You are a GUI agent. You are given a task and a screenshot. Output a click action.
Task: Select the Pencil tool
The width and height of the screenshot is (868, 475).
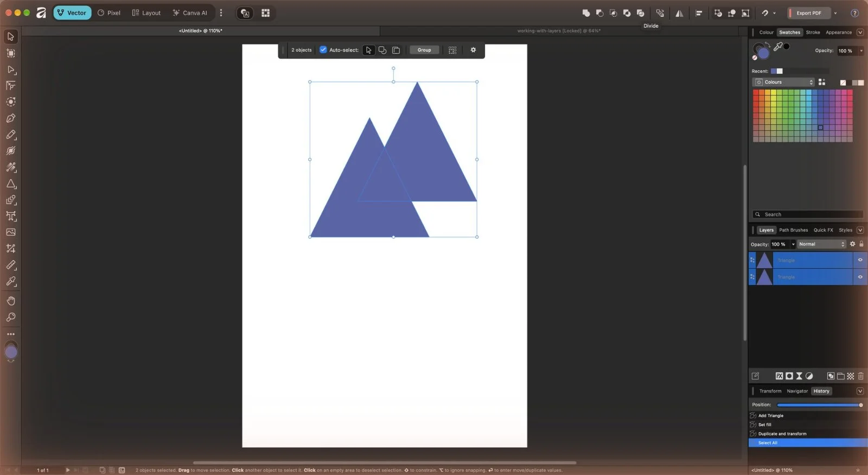click(x=10, y=135)
